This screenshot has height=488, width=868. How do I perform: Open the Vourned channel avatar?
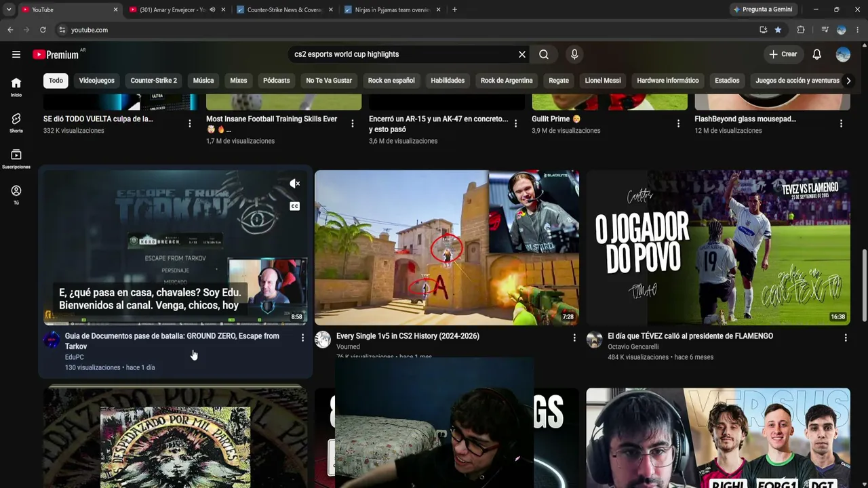pyautogui.click(x=323, y=340)
